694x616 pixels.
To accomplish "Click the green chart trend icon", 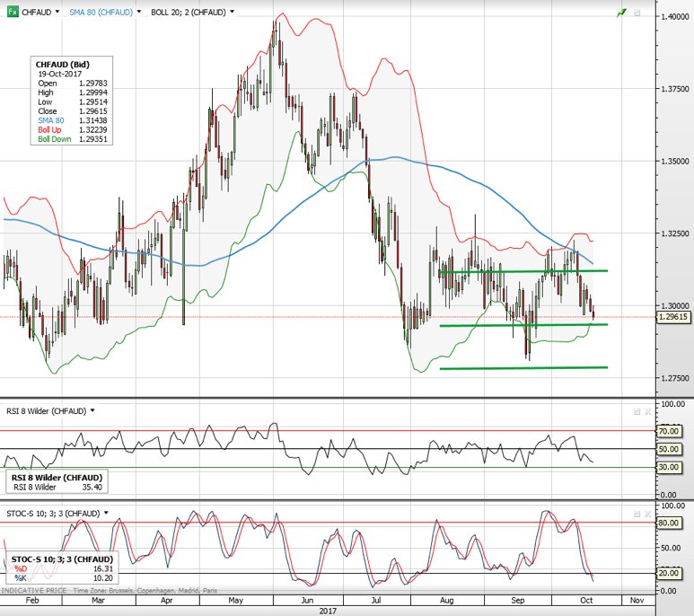I will pyautogui.click(x=622, y=13).
